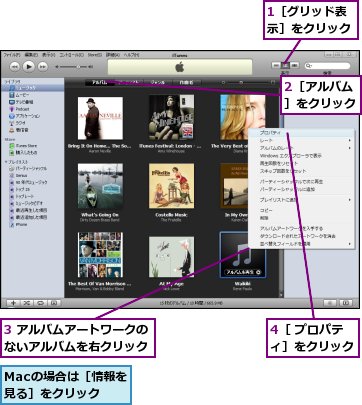Collapse the プレイリスト section

(6, 162)
